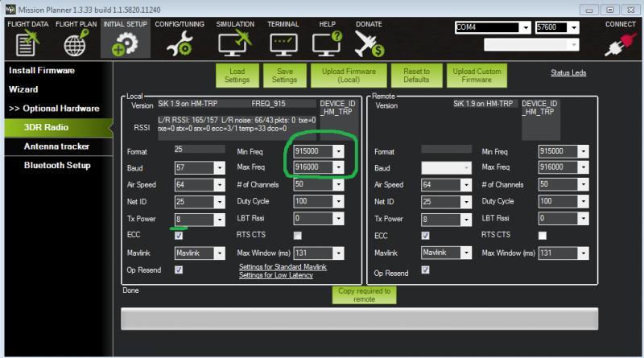Open Config/Tuning wrench icon
Screen dimensions: 644x358
178,43
